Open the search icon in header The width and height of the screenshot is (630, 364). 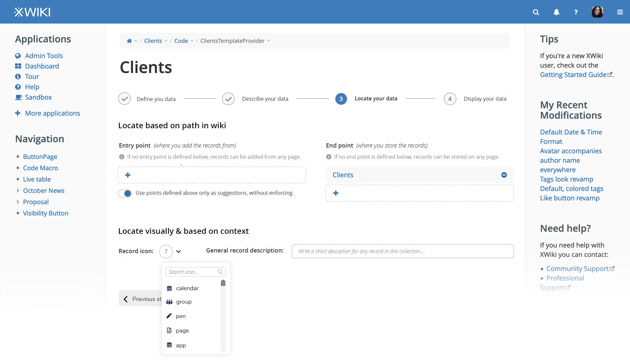click(x=536, y=12)
